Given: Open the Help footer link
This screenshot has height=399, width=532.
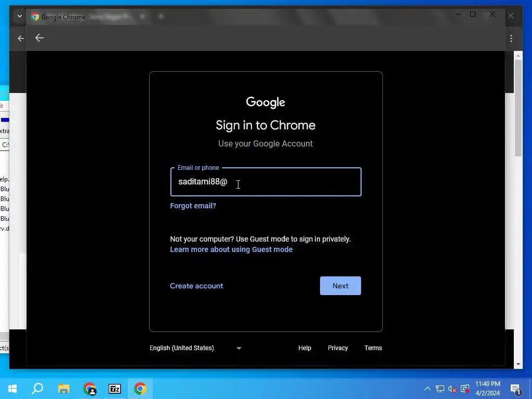Looking at the screenshot, I should click(304, 348).
